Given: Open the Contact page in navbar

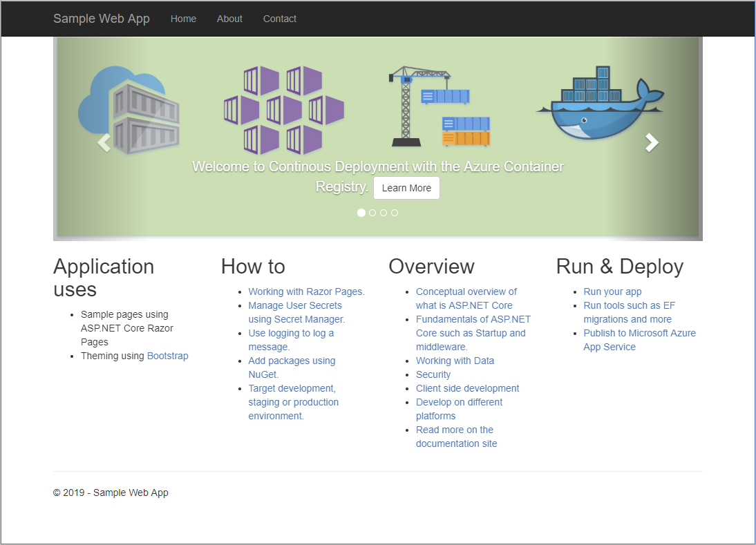Looking at the screenshot, I should (x=280, y=19).
